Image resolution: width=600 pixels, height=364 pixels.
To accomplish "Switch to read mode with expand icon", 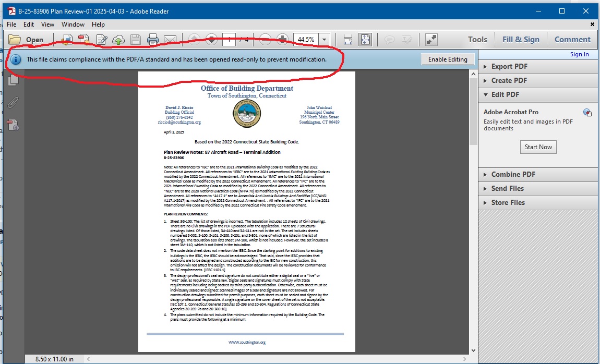I will click(431, 40).
